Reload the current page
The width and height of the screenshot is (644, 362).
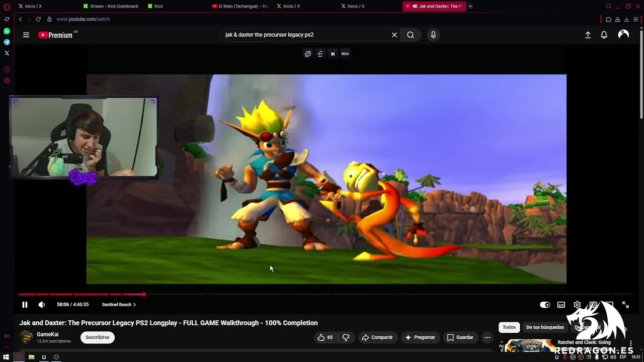(38, 19)
